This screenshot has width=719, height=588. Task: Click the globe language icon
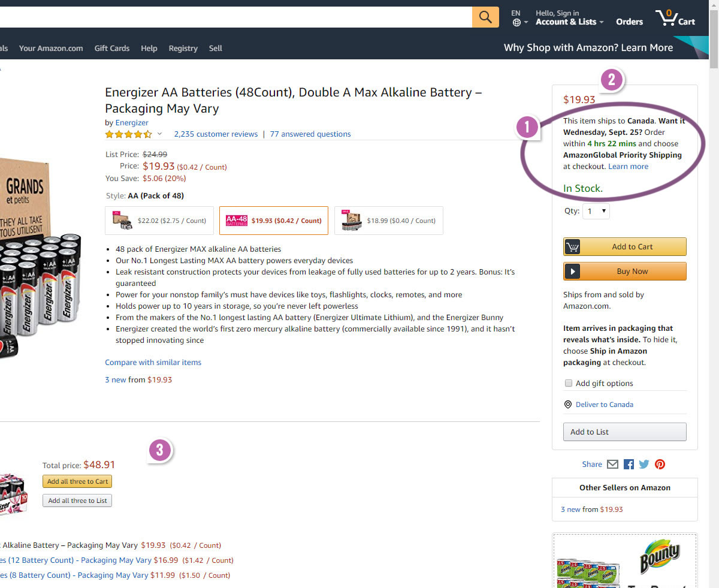click(x=516, y=23)
